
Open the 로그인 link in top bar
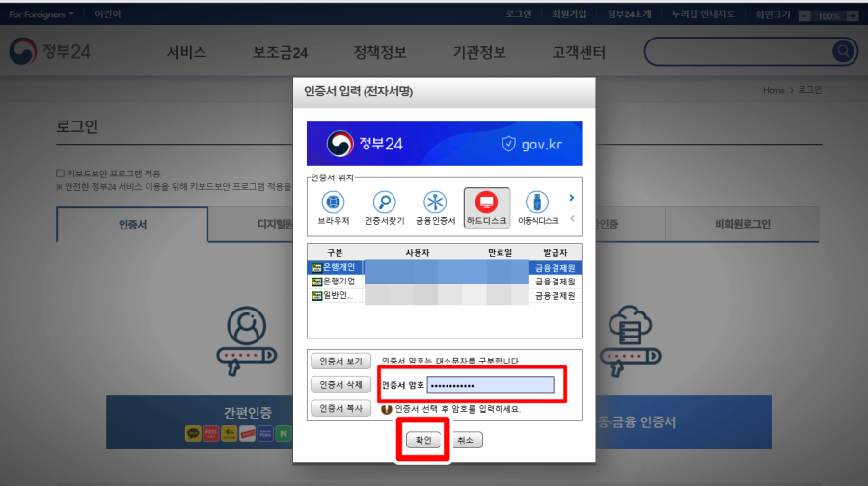pyautogui.click(x=518, y=13)
